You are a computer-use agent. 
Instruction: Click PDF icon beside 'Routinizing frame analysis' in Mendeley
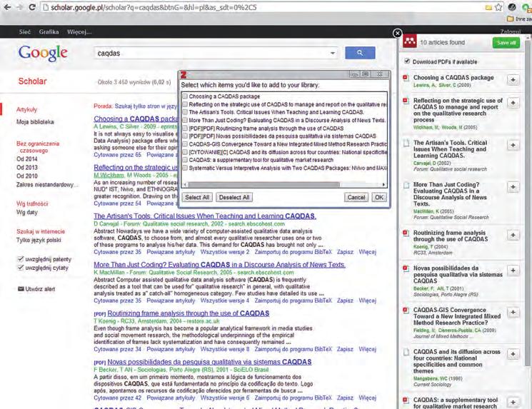click(x=406, y=233)
